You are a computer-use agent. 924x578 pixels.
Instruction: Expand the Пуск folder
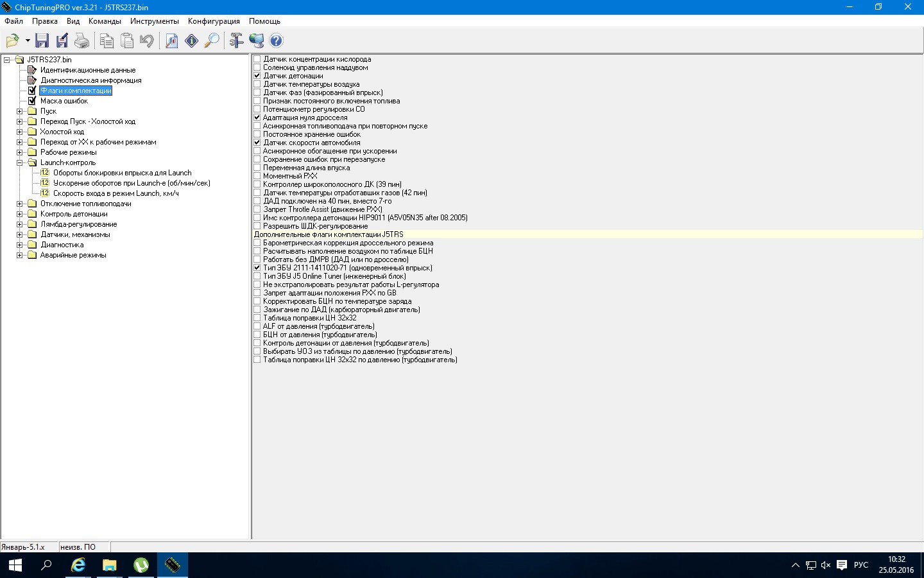pos(20,111)
